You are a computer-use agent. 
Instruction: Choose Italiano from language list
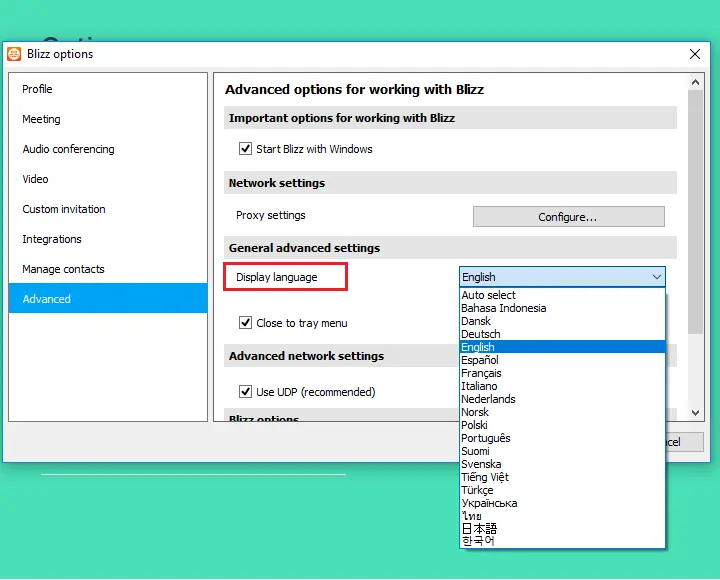[562, 386]
